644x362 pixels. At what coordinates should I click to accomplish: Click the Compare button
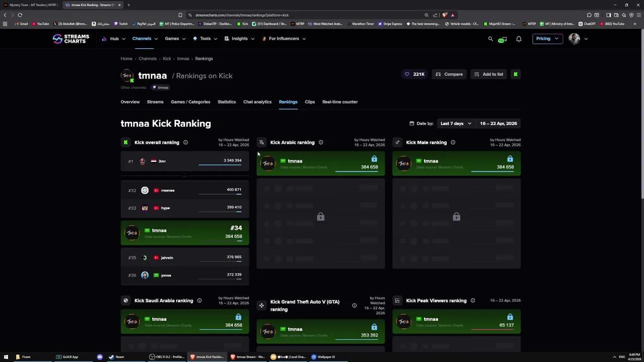[449, 74]
